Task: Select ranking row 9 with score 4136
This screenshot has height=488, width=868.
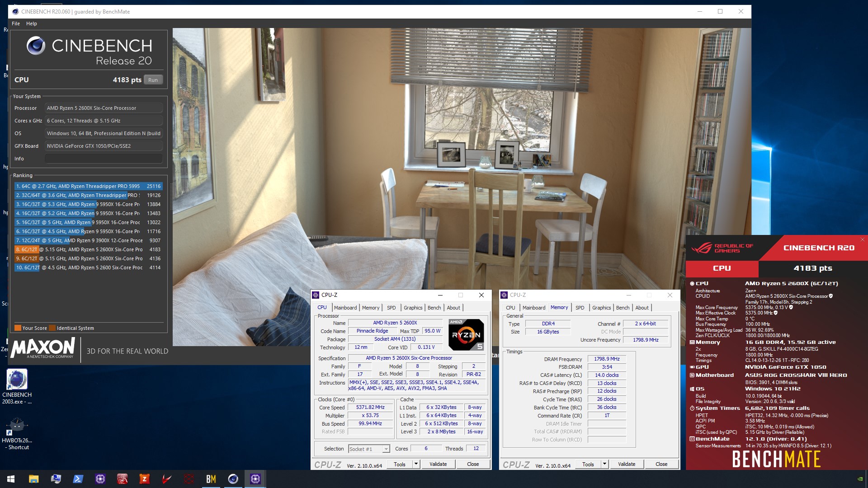Action: pyautogui.click(x=88, y=258)
